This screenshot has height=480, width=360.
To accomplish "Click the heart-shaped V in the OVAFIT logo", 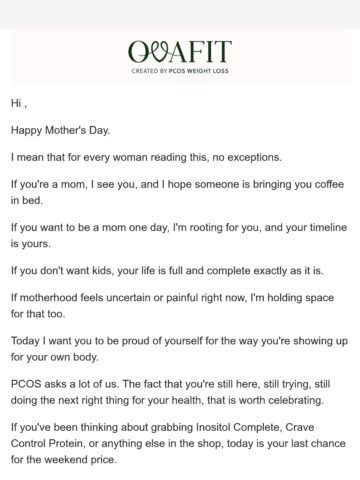I will tap(156, 52).
